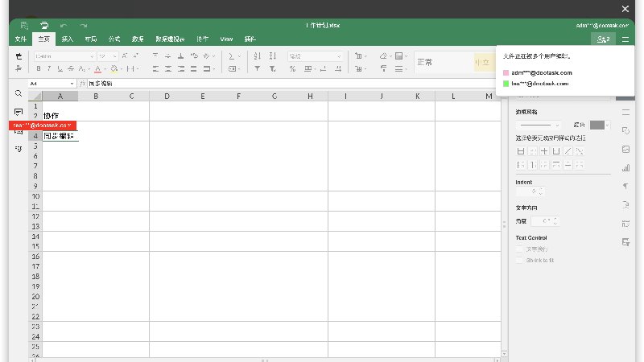Click the wrap text icon in toolbar
This screenshot has height=362, width=644.
coord(194,56)
